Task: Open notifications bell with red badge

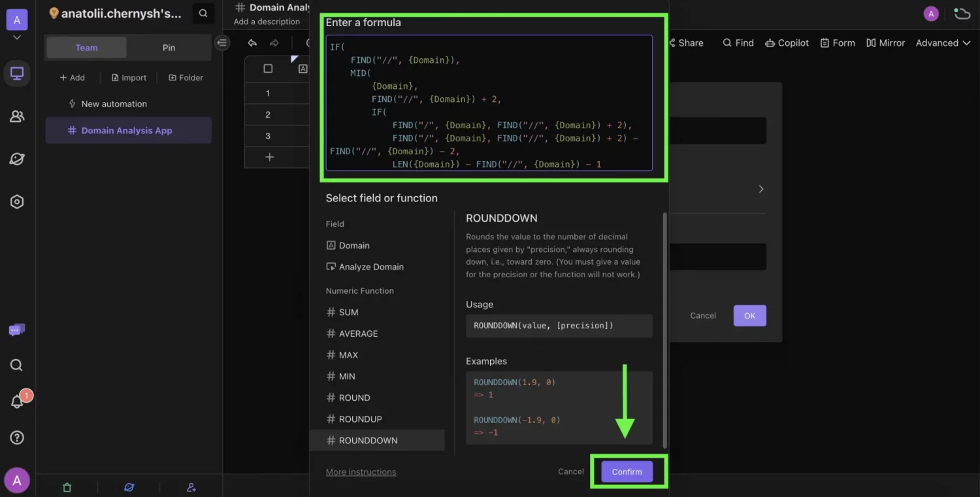Action: (x=17, y=402)
